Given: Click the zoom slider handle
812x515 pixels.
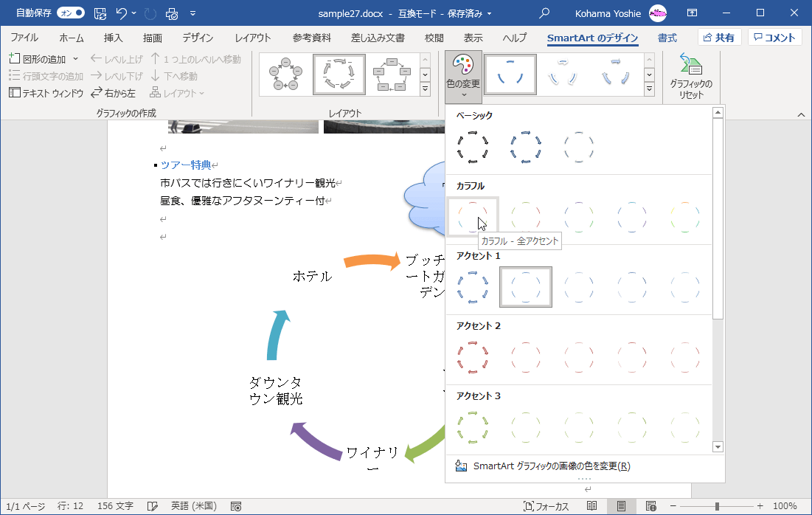Looking at the screenshot, I should click(717, 506).
